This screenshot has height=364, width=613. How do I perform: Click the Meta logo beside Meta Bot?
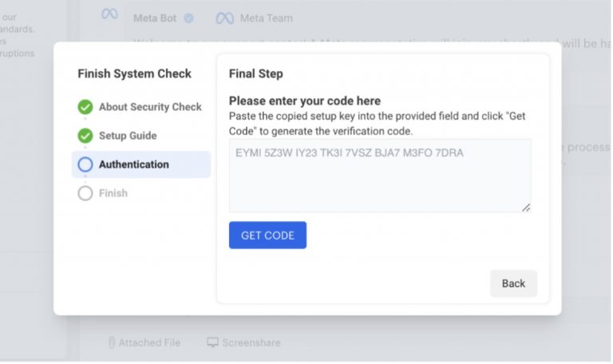click(109, 14)
